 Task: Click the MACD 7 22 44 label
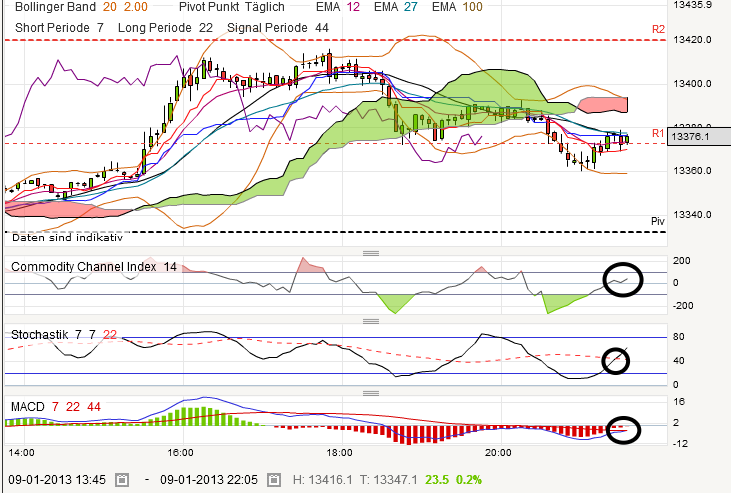point(56,407)
